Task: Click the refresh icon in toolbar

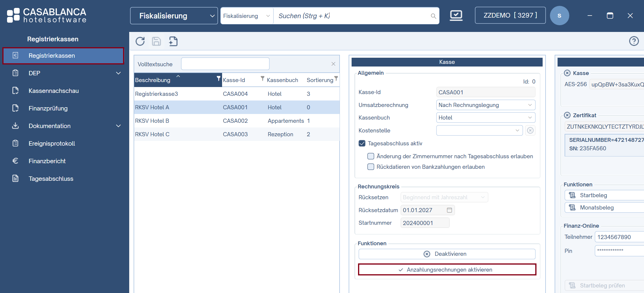Action: pos(140,41)
